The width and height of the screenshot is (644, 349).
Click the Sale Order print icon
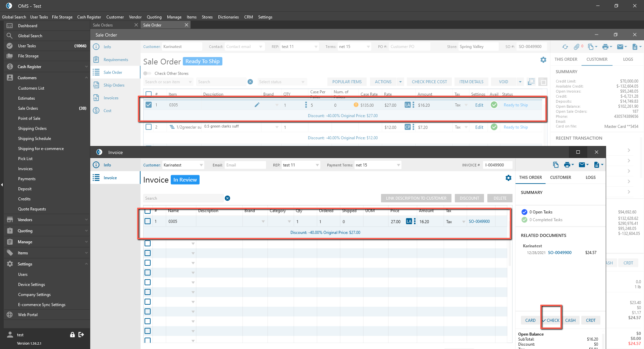tap(605, 47)
